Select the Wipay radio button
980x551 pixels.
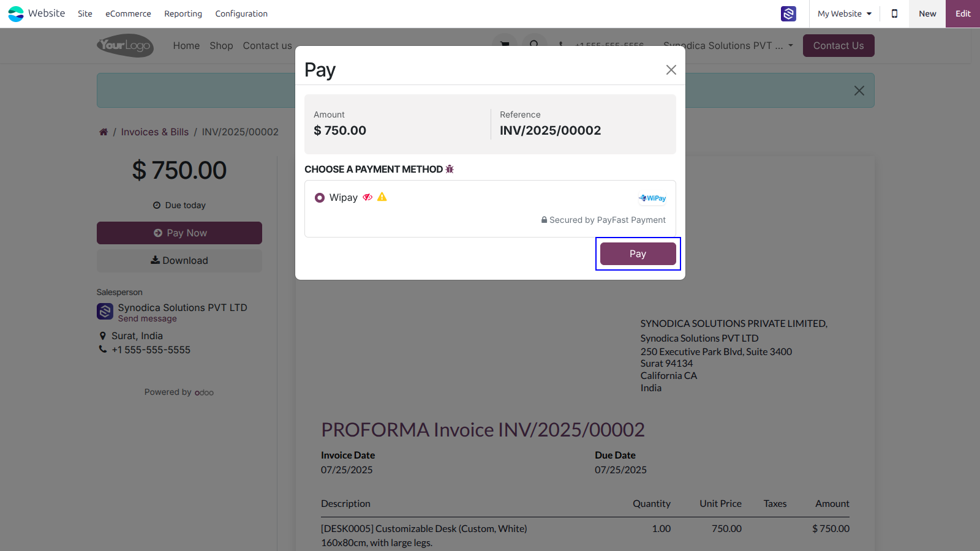[x=320, y=198]
